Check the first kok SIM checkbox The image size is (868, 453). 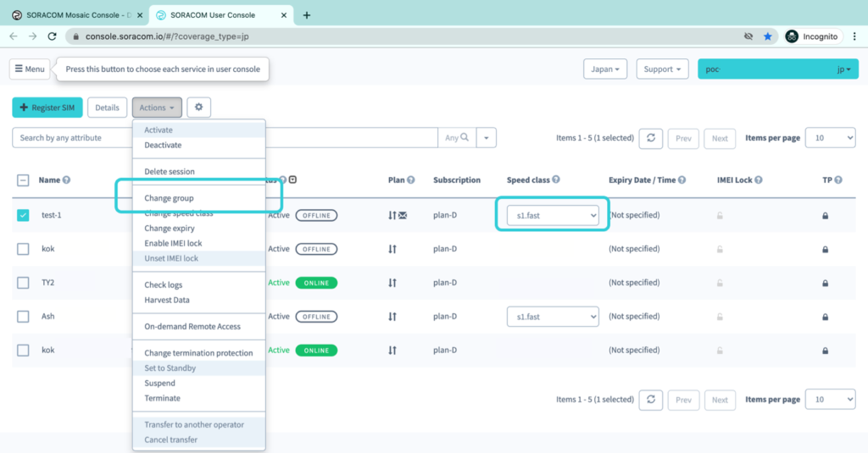[23, 249]
